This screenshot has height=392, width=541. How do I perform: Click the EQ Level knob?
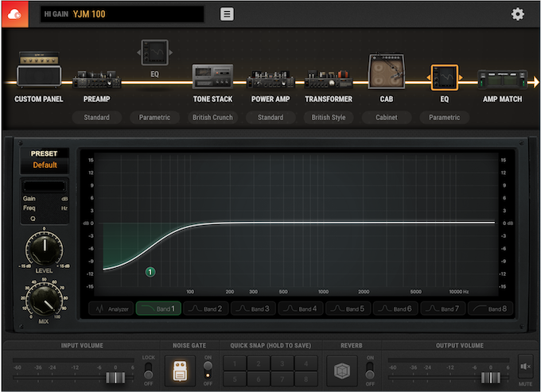point(45,249)
